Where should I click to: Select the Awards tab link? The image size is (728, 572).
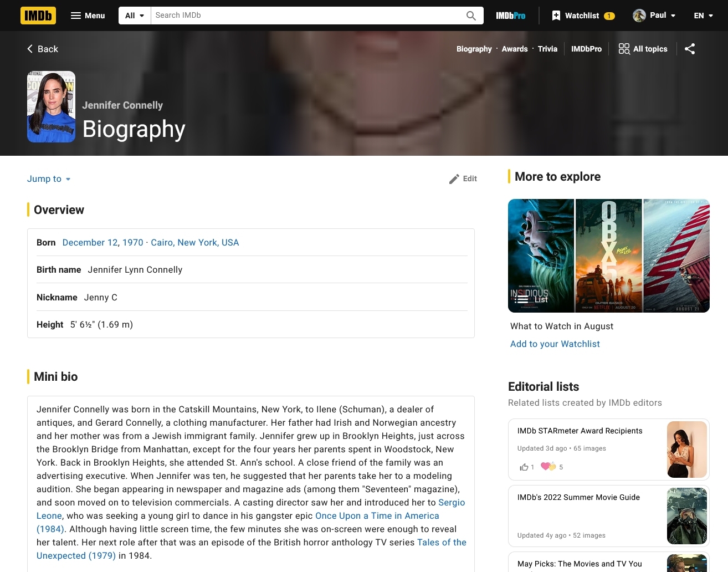click(515, 49)
